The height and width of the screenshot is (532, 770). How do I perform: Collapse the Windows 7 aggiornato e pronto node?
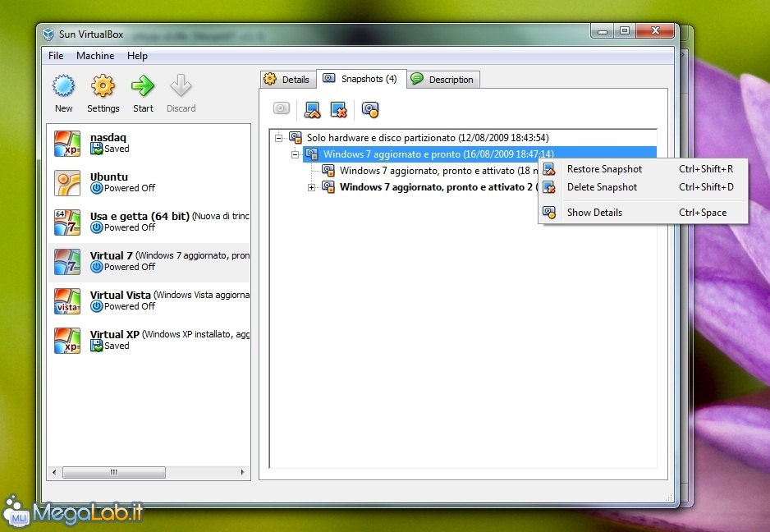[295, 154]
